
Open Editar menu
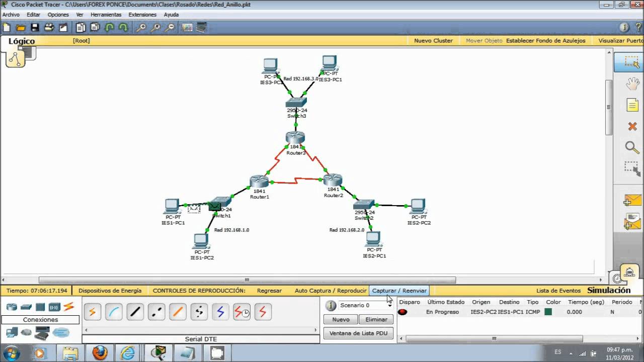click(33, 15)
